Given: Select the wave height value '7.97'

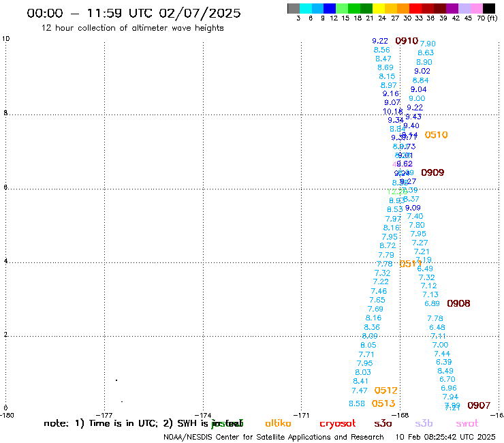Looking at the screenshot, I should click(393, 219).
